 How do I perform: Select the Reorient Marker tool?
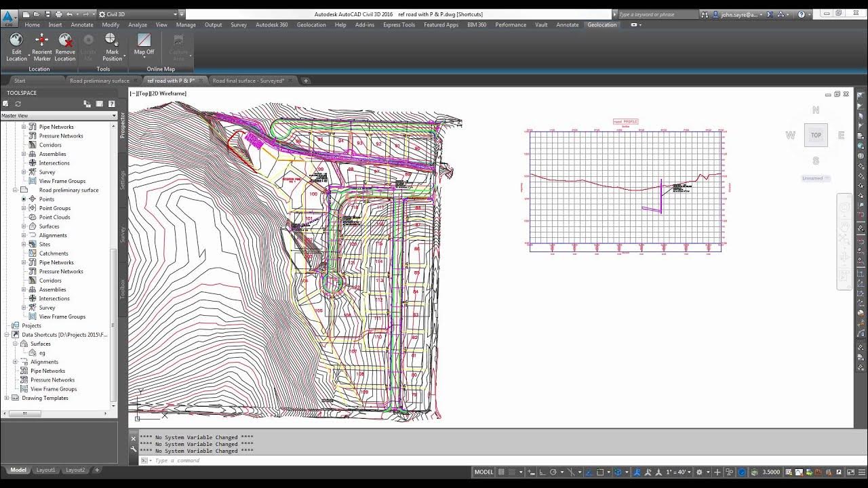[x=42, y=47]
